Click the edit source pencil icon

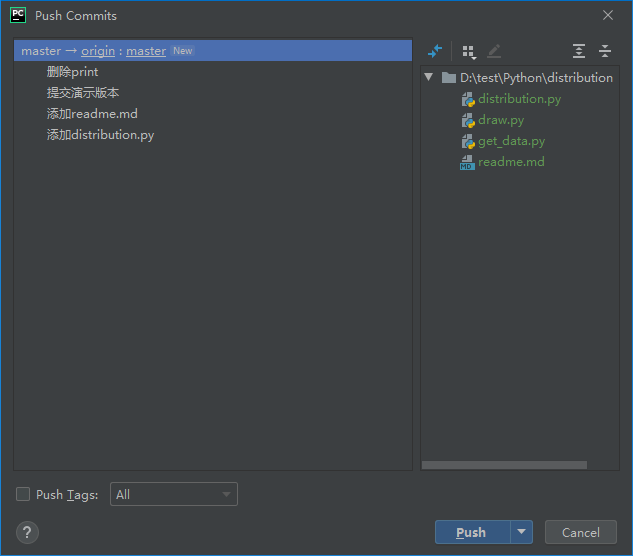[x=494, y=51]
